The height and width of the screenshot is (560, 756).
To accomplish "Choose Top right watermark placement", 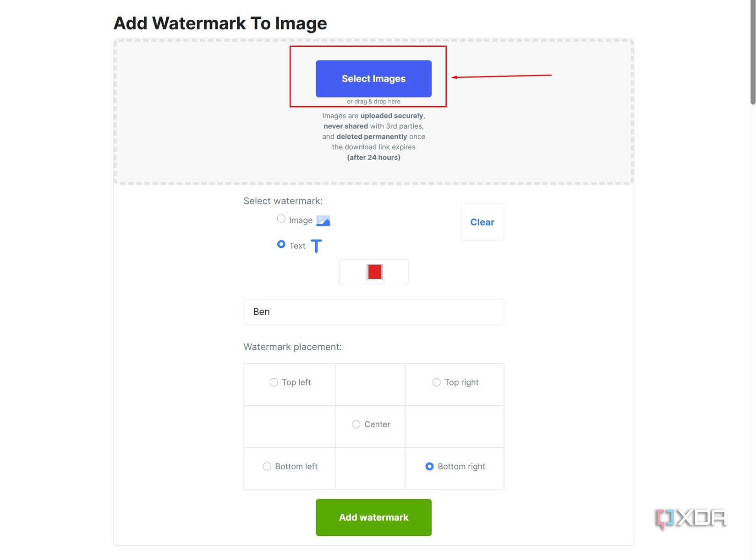I will [436, 382].
